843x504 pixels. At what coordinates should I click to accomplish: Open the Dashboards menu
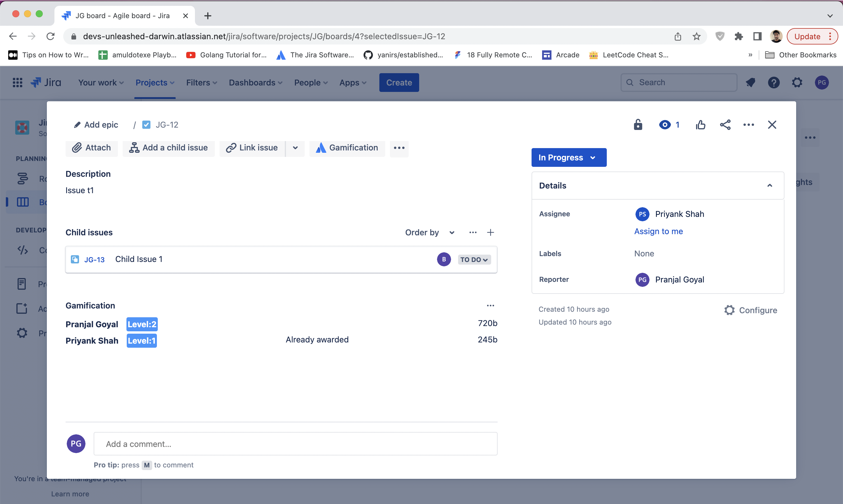pos(256,83)
